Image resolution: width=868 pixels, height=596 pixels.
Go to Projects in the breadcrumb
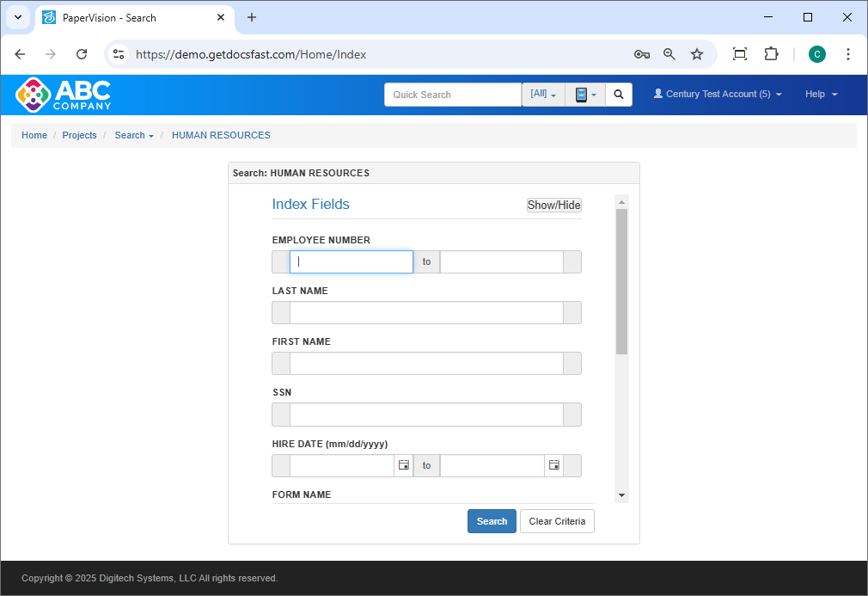(79, 136)
